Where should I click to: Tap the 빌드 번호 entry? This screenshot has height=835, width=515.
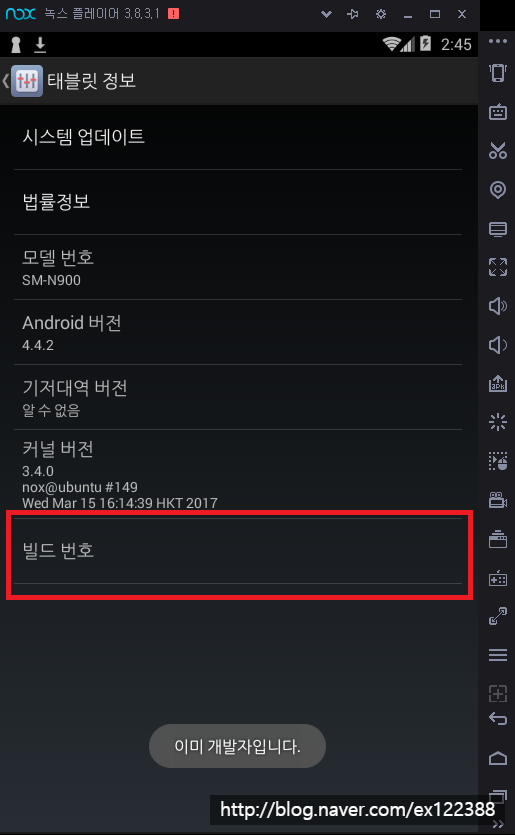pos(238,551)
